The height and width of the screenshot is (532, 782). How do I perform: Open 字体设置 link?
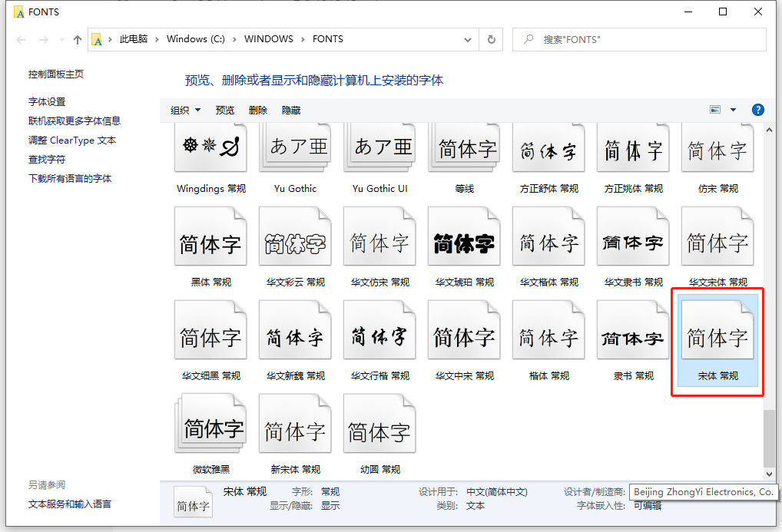click(47, 101)
